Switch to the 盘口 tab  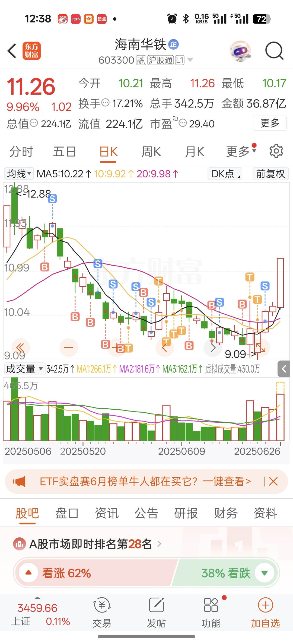[x=67, y=513]
